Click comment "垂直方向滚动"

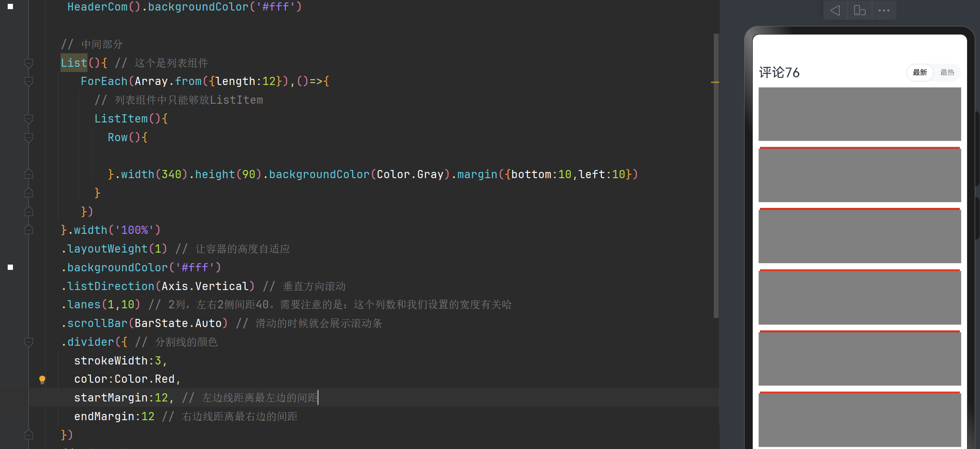pyautogui.click(x=314, y=286)
